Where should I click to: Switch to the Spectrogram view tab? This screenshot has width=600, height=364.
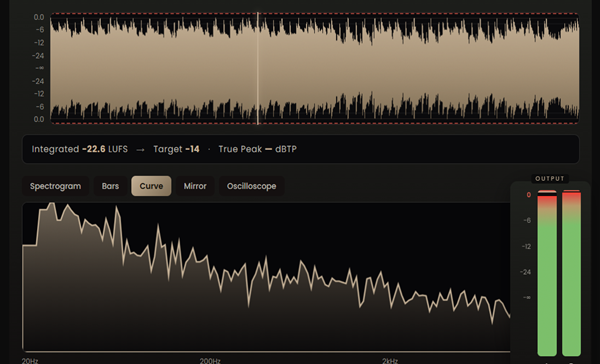55,186
